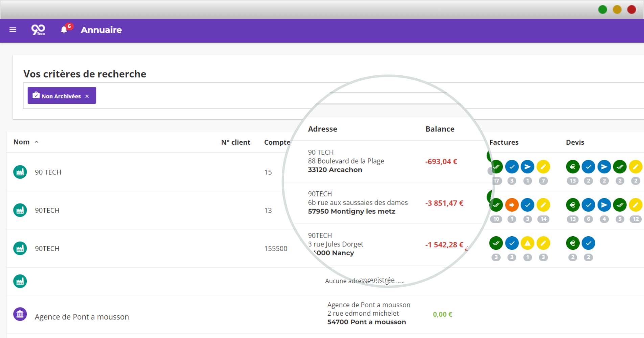Open Nancy row Devis blue check icon
This screenshot has height=338, width=644.
589,243
